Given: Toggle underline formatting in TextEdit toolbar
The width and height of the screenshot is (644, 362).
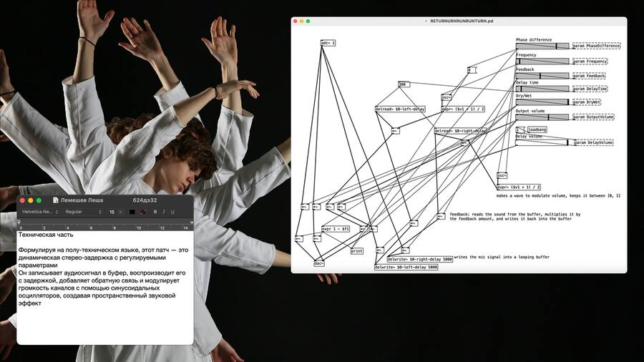Looking at the screenshot, I should 172,212.
